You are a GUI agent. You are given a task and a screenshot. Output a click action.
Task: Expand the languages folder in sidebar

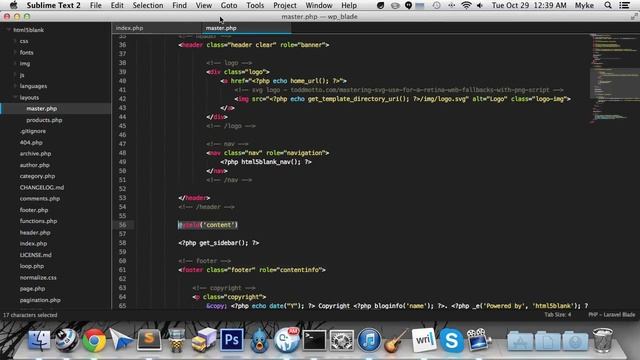click(x=15, y=86)
